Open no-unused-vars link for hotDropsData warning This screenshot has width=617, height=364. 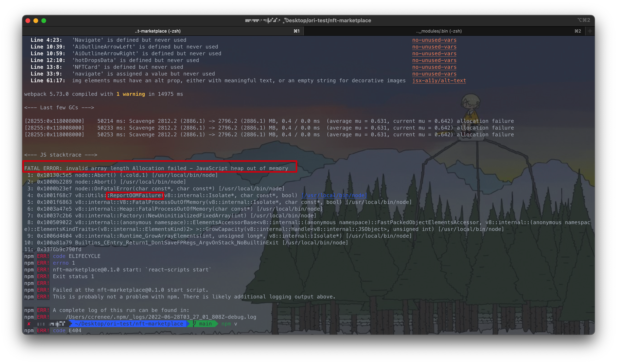(434, 60)
